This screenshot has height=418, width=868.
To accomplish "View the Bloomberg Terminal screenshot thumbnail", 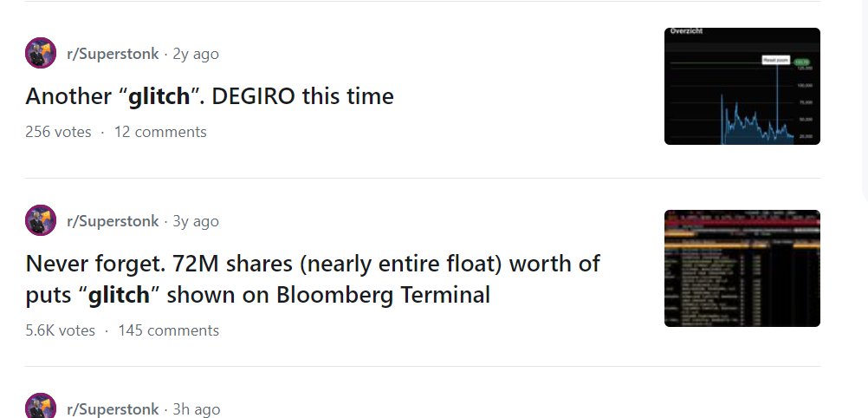I will (x=742, y=268).
